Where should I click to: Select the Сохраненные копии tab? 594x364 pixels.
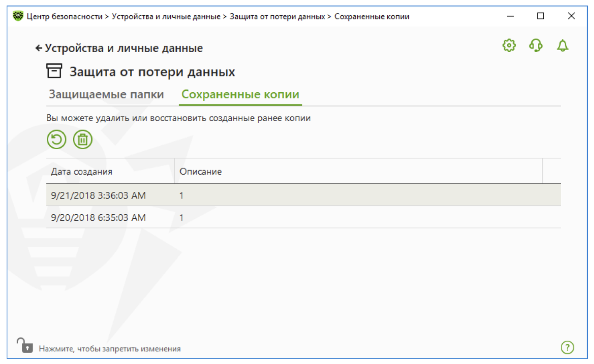(240, 94)
